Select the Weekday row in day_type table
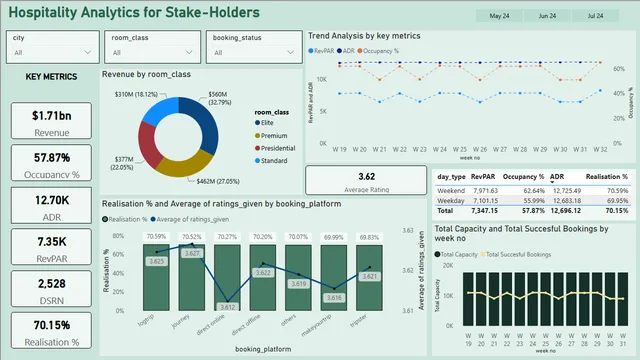The height and width of the screenshot is (360, 640). [532, 201]
